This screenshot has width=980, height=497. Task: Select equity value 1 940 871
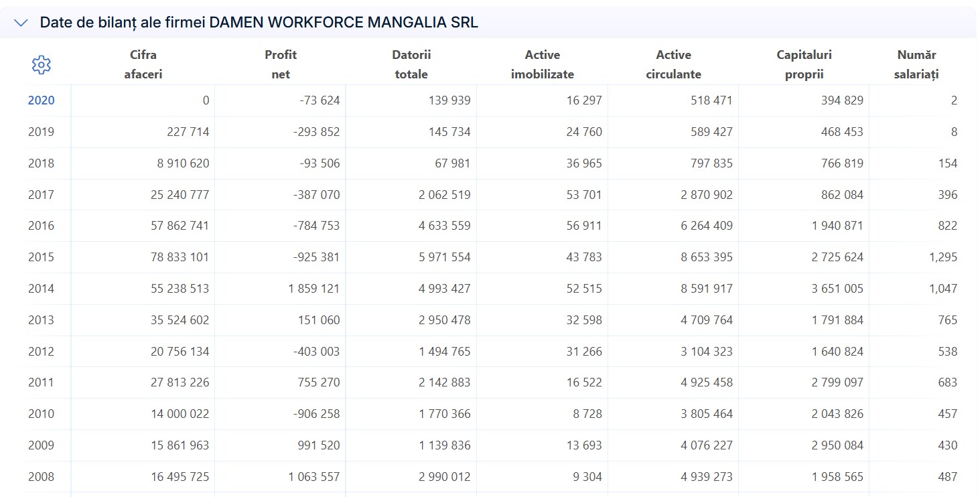(x=837, y=226)
